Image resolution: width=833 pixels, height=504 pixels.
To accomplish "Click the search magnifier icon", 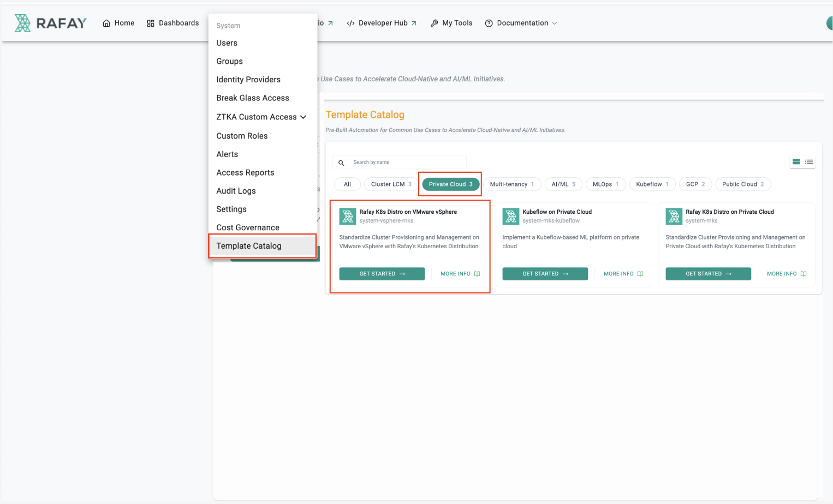I will point(341,163).
